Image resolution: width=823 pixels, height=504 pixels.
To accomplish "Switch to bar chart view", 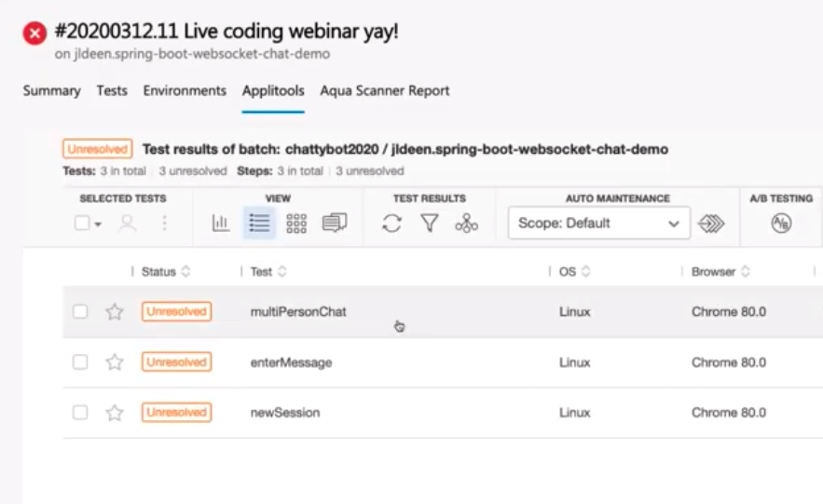I will point(221,224).
